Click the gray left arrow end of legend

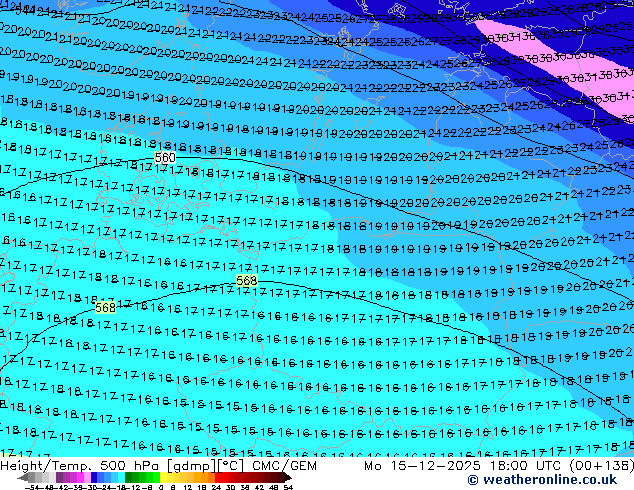(23, 477)
